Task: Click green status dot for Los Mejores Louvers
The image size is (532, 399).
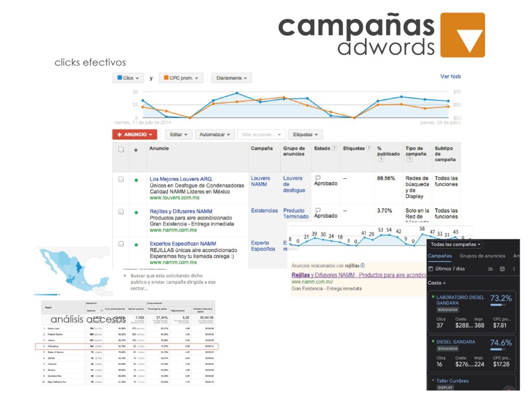Action: [x=136, y=180]
